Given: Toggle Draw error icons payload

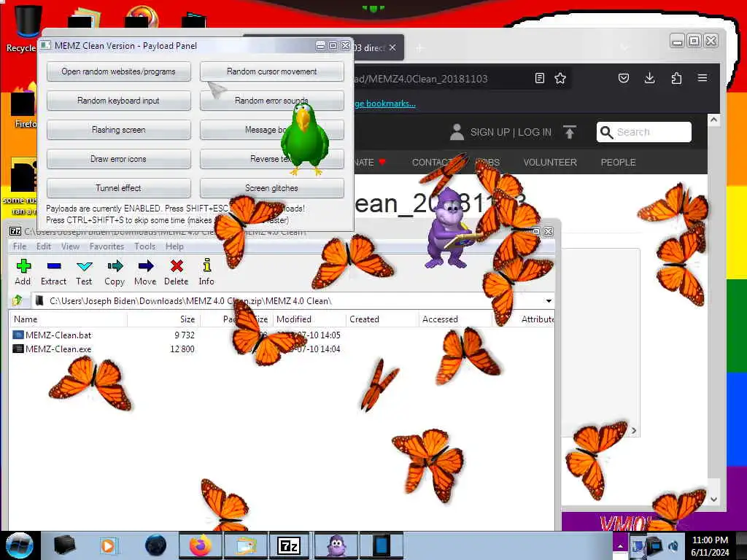Looking at the screenshot, I should pos(119,158).
